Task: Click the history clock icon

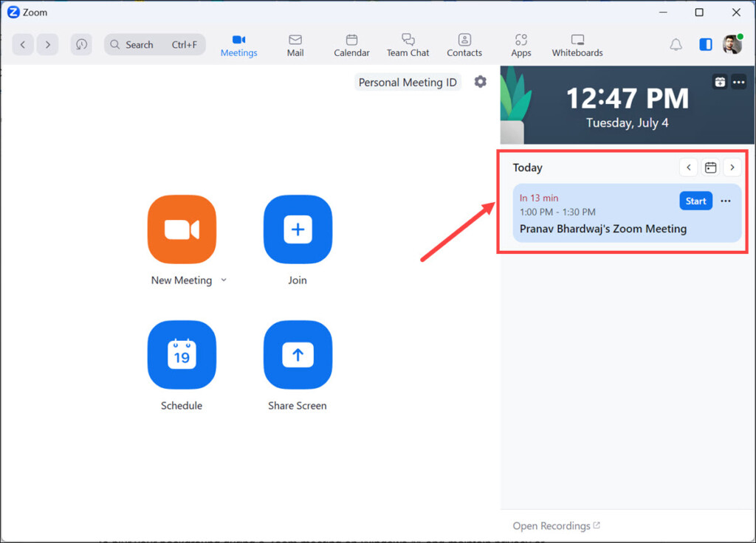Action: 81,44
